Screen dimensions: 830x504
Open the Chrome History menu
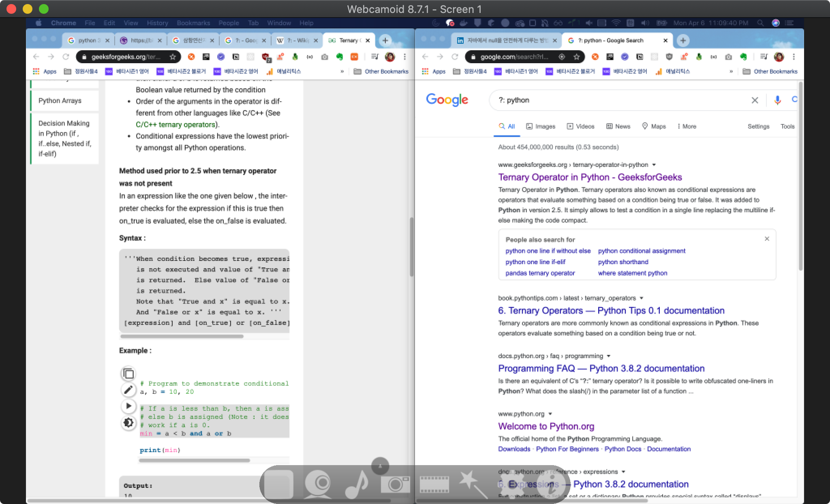[x=157, y=23]
